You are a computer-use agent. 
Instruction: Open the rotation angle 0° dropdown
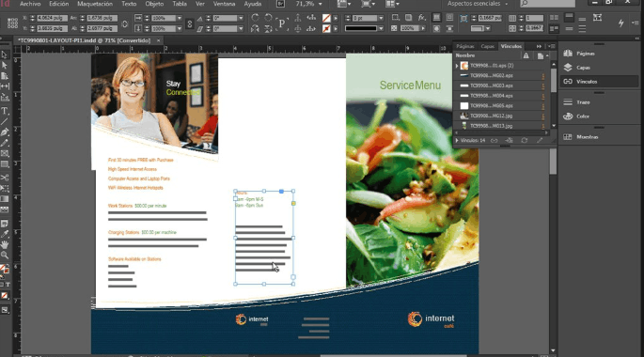point(241,18)
